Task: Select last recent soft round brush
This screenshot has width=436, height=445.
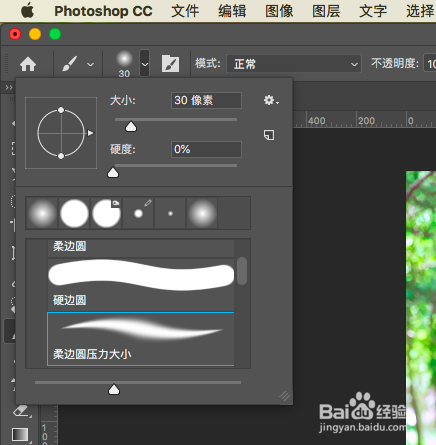Action: coord(202,213)
